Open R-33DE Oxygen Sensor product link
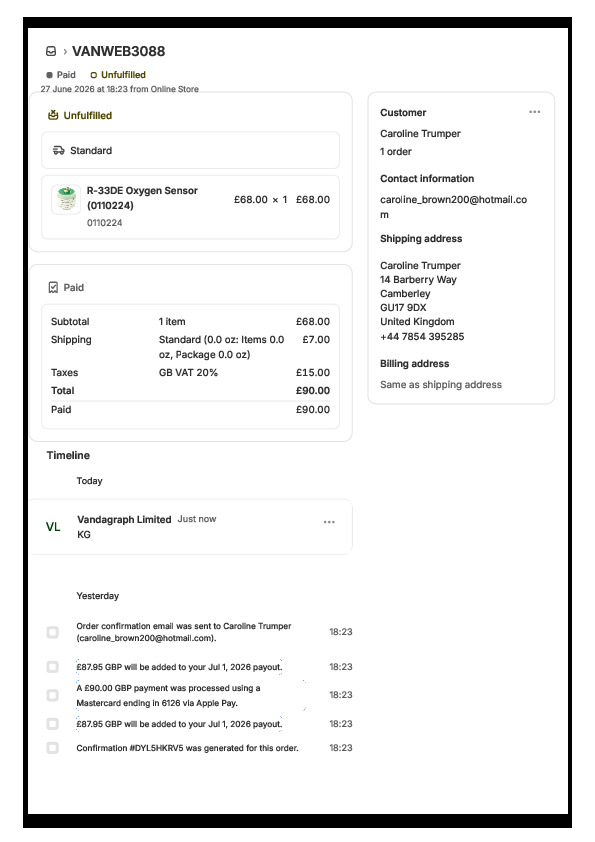595x842 pixels. point(142,198)
